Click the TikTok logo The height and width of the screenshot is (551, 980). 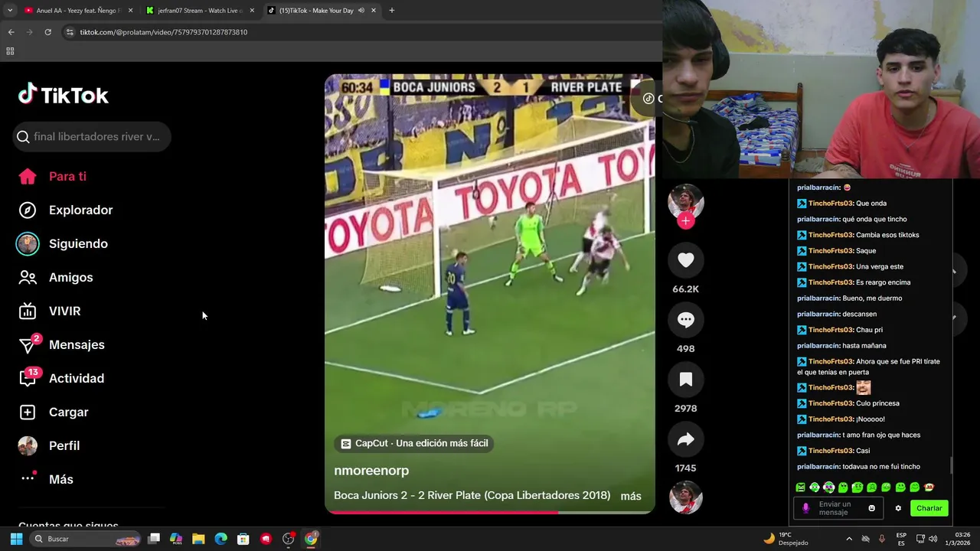tap(64, 95)
